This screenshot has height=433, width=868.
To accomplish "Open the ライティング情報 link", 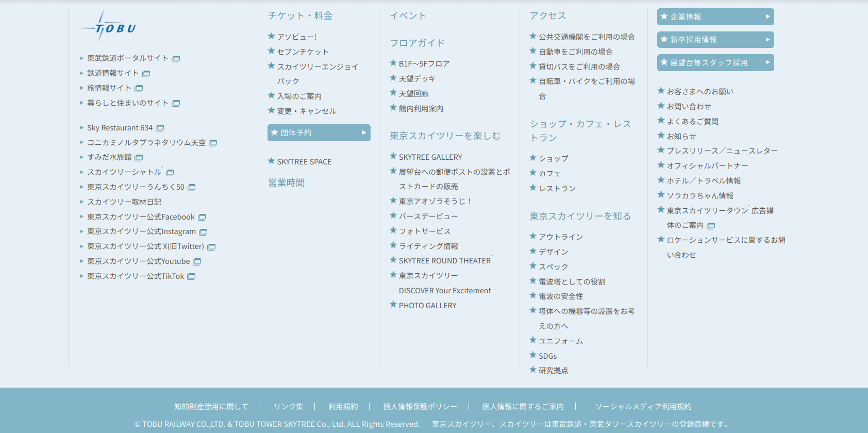I will point(428,246).
